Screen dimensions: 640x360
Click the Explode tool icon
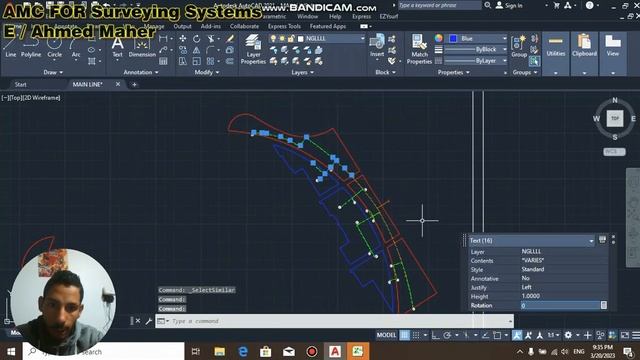[230, 50]
